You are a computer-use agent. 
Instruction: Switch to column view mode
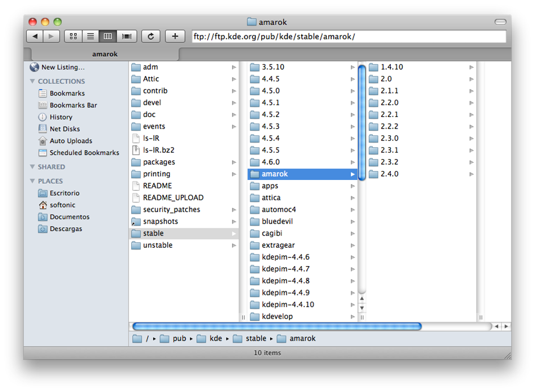(x=108, y=36)
